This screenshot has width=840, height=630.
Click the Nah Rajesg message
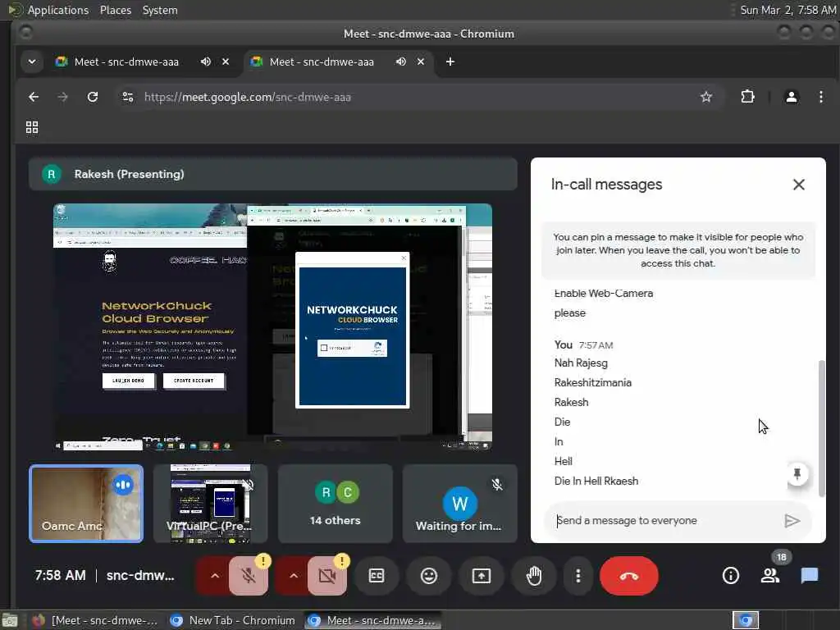[581, 363]
